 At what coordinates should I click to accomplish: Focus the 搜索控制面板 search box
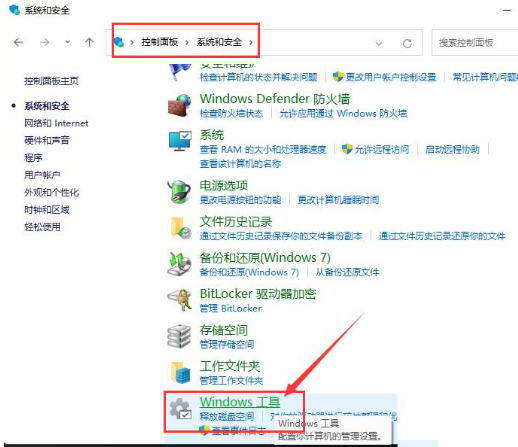[475, 43]
